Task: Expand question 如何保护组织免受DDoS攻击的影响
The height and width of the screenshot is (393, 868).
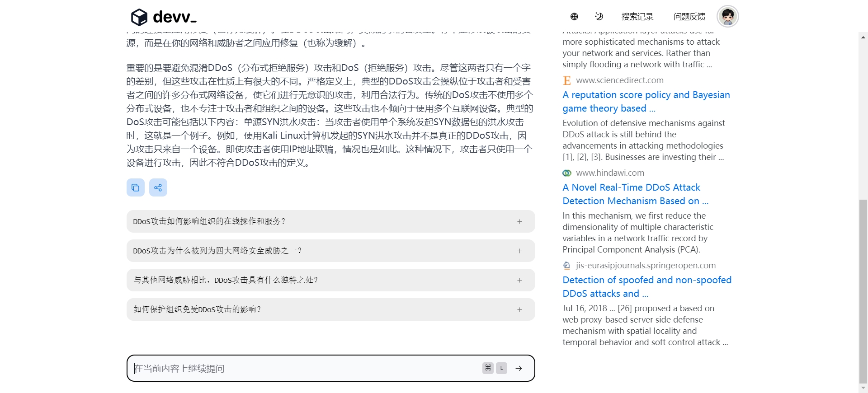Action: (330, 309)
